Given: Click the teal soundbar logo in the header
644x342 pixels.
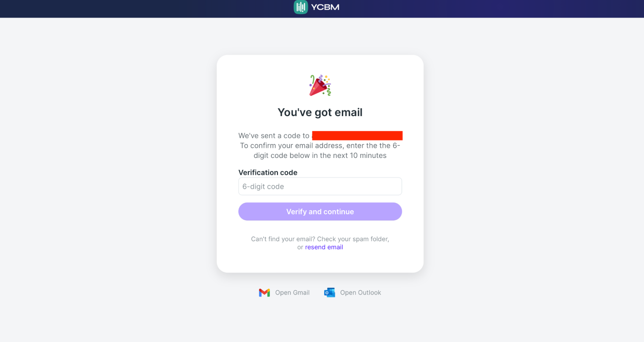Looking at the screenshot, I should 300,7.
